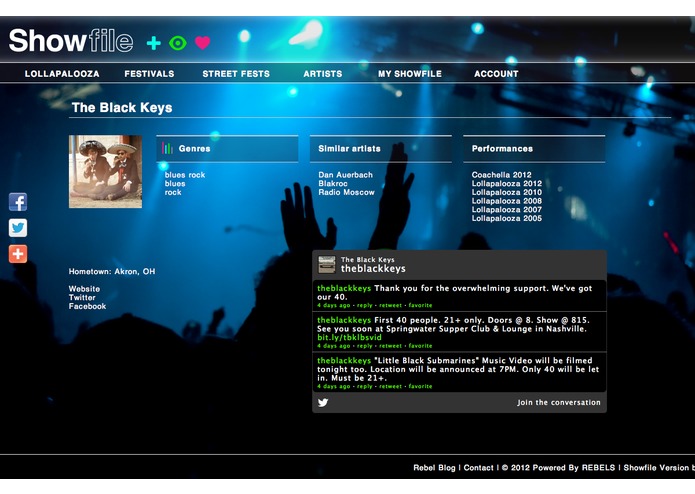The width and height of the screenshot is (695, 494).
Task: Click the Similar artists panel header
Action: (x=381, y=148)
